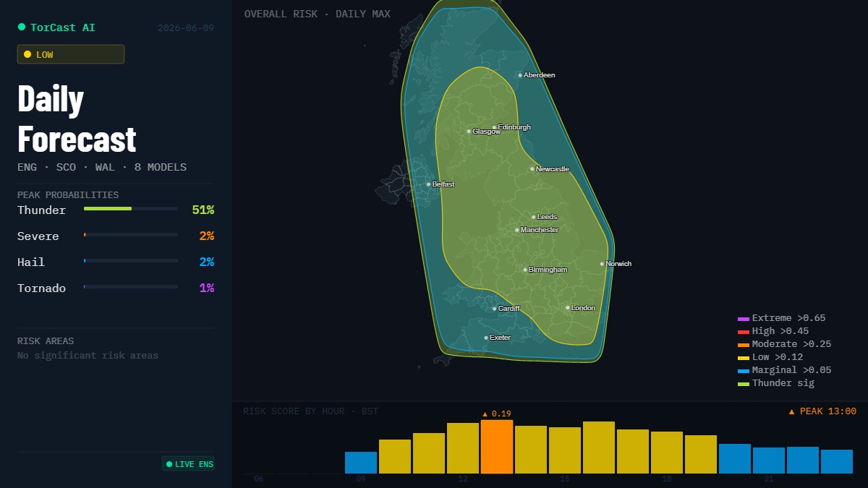Click the blue bar above the 09 label

(x=361, y=463)
